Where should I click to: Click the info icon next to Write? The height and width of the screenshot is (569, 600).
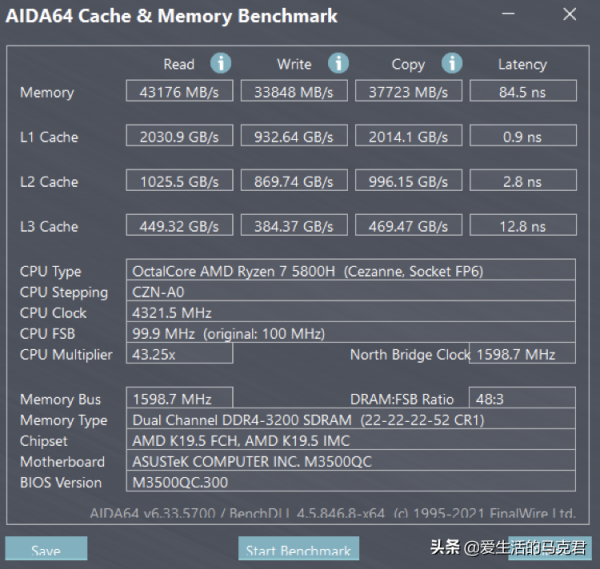(338, 64)
